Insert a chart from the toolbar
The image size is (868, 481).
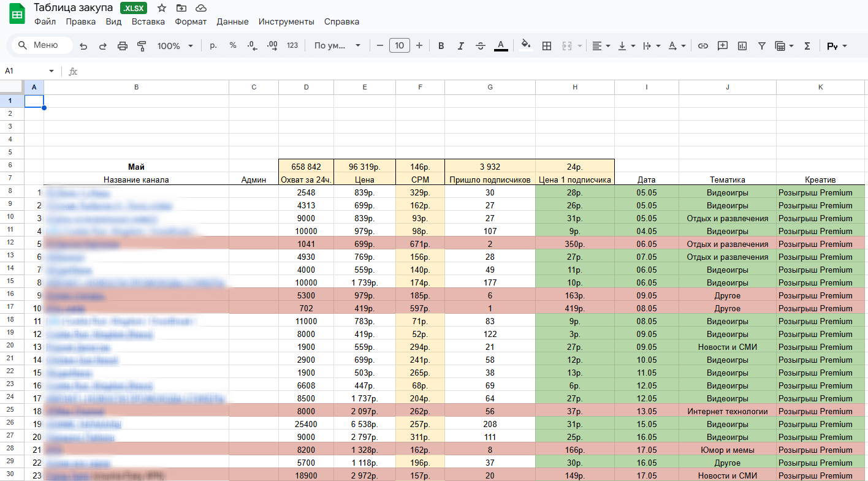(x=742, y=46)
